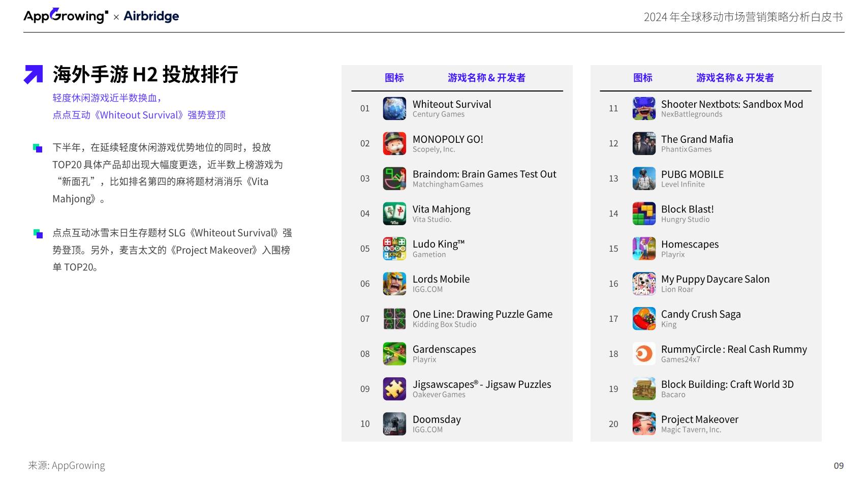Click the purple arrow beside the title
This screenshot has width=868, height=488.
tap(34, 74)
